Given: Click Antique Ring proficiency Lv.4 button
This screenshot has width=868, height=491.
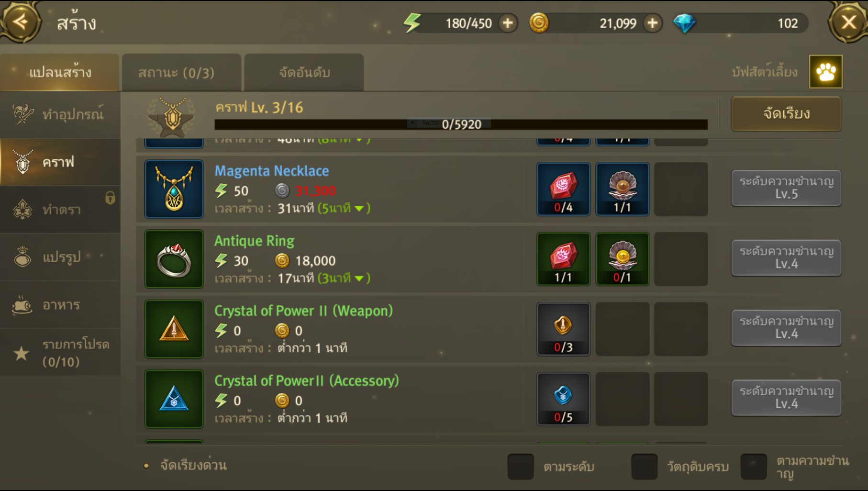Looking at the screenshot, I should click(x=786, y=257).
